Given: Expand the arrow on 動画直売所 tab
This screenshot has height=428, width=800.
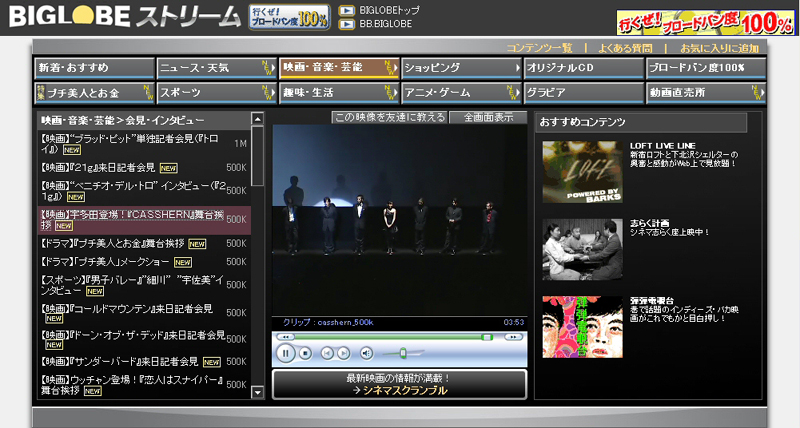Looking at the screenshot, I should [762, 93].
